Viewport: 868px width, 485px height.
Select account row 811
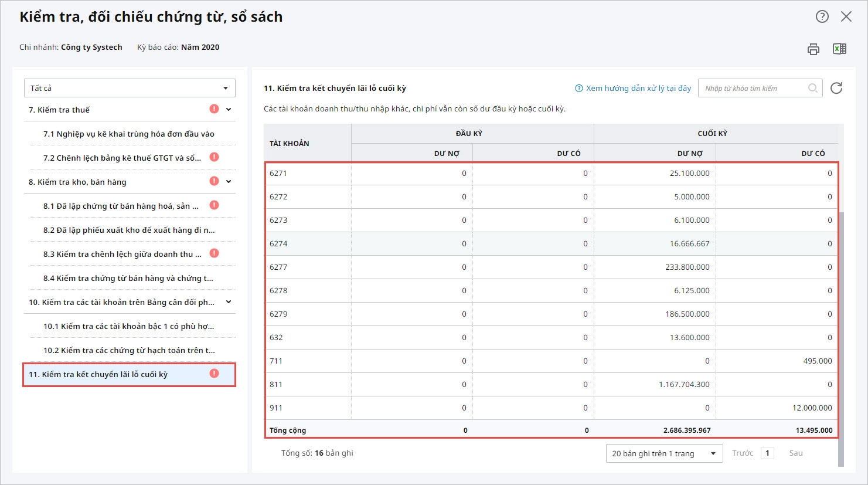(551, 384)
